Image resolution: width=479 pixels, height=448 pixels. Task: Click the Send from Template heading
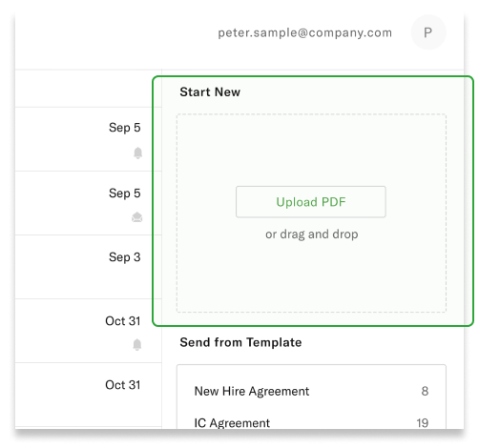coord(240,342)
